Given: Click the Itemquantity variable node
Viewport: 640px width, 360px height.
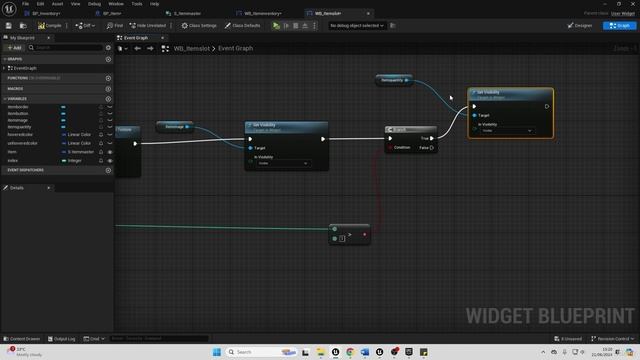Looking at the screenshot, I should 393,80.
